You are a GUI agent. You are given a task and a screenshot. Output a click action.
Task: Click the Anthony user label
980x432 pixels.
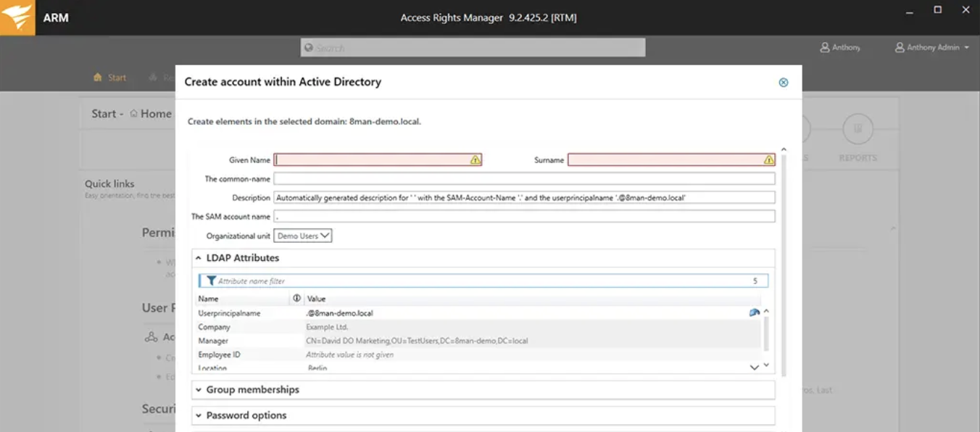(846, 47)
